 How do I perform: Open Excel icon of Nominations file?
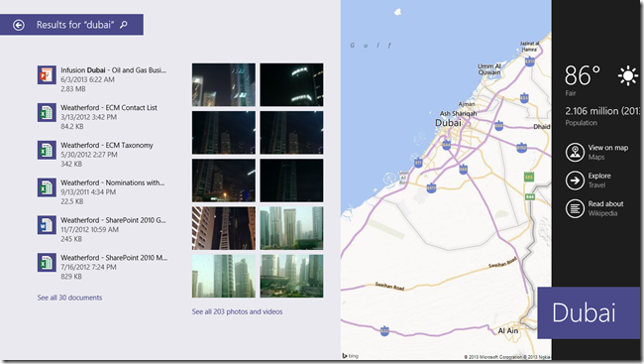(x=47, y=187)
